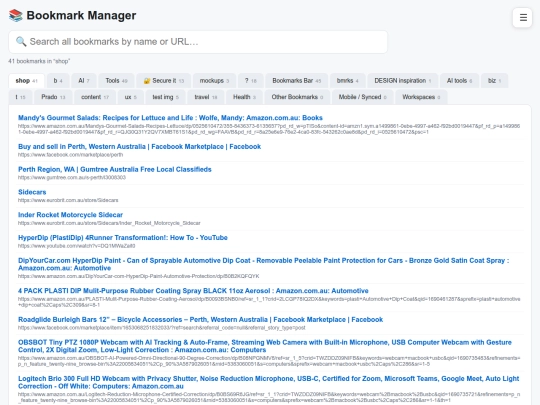The height and width of the screenshot is (405, 540).
Task: Open Buy and sell in Perth bookmark
Action: click(139, 147)
